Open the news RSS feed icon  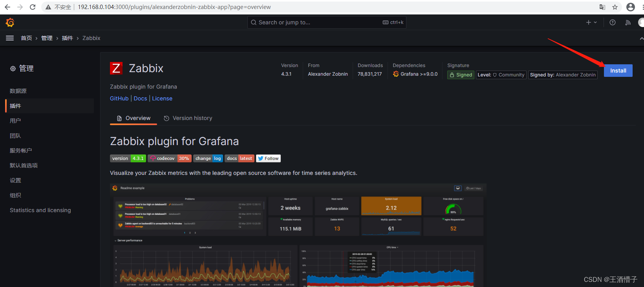(628, 23)
